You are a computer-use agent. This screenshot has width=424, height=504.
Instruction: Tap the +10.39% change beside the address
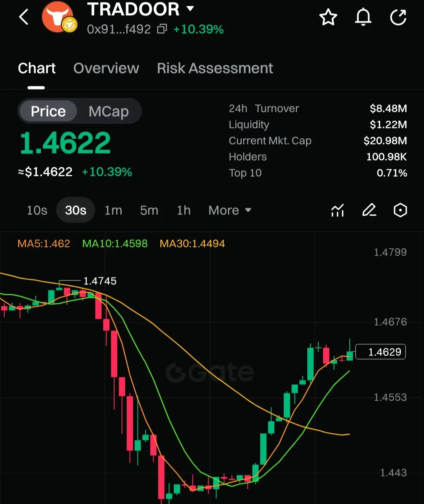[198, 29]
